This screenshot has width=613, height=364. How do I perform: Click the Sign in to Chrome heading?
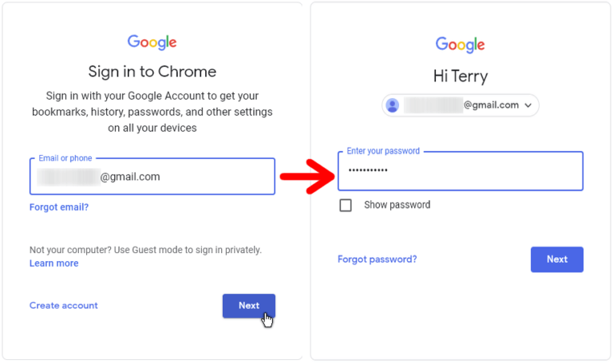[152, 72]
